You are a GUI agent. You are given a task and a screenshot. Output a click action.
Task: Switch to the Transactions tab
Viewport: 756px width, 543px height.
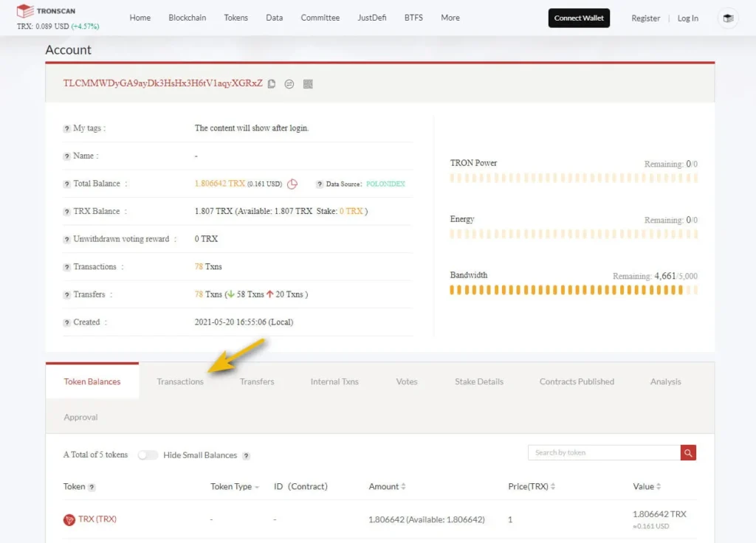tap(180, 381)
